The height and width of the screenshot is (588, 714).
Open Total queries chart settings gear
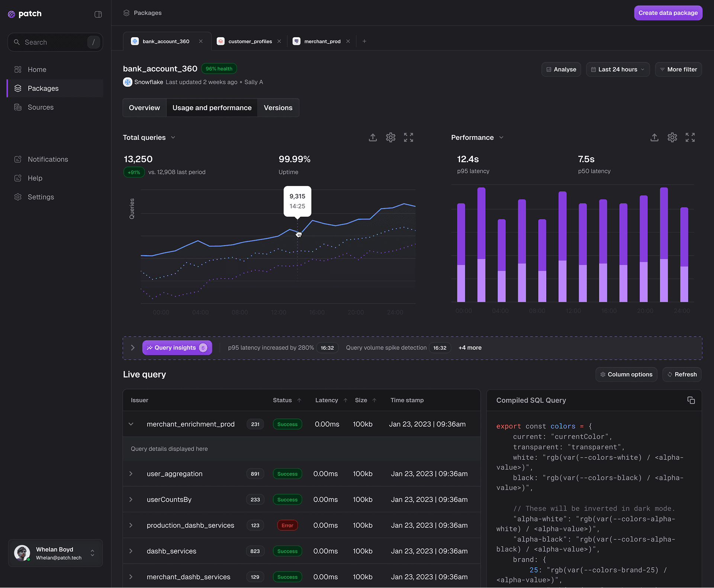pos(390,137)
